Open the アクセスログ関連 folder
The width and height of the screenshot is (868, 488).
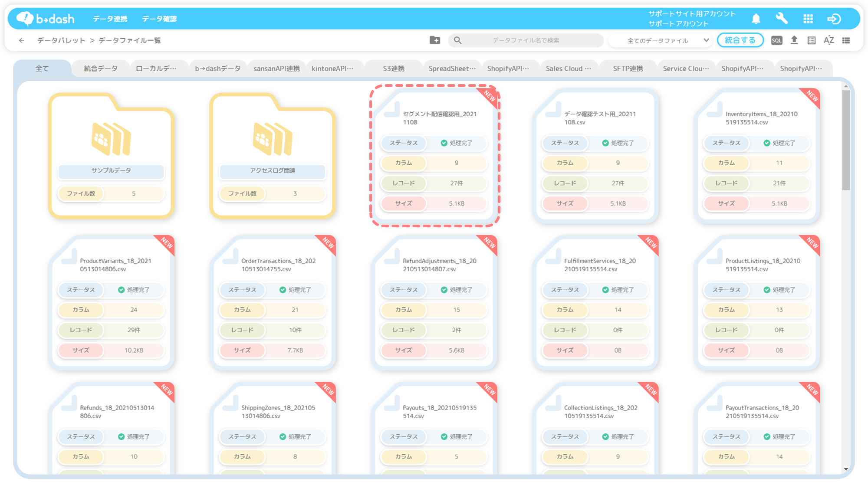273,156
